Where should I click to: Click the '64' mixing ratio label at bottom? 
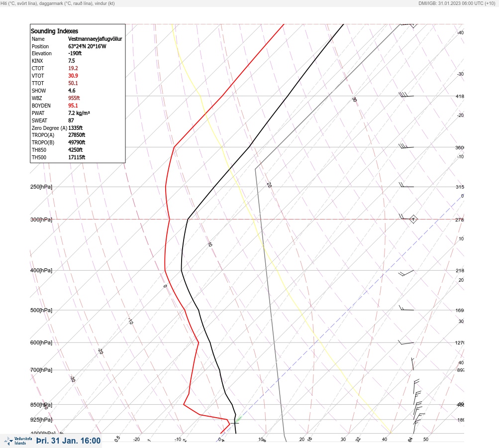click(410, 440)
